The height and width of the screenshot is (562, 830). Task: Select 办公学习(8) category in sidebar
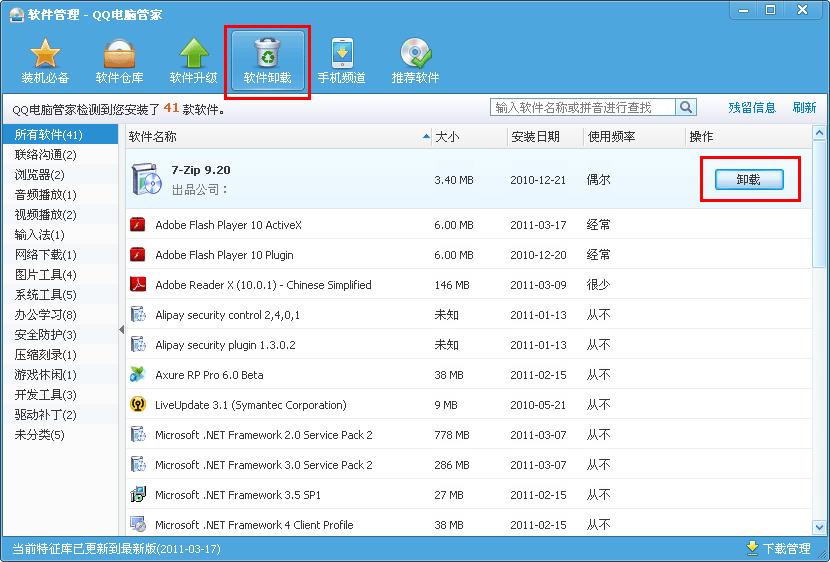pos(45,315)
